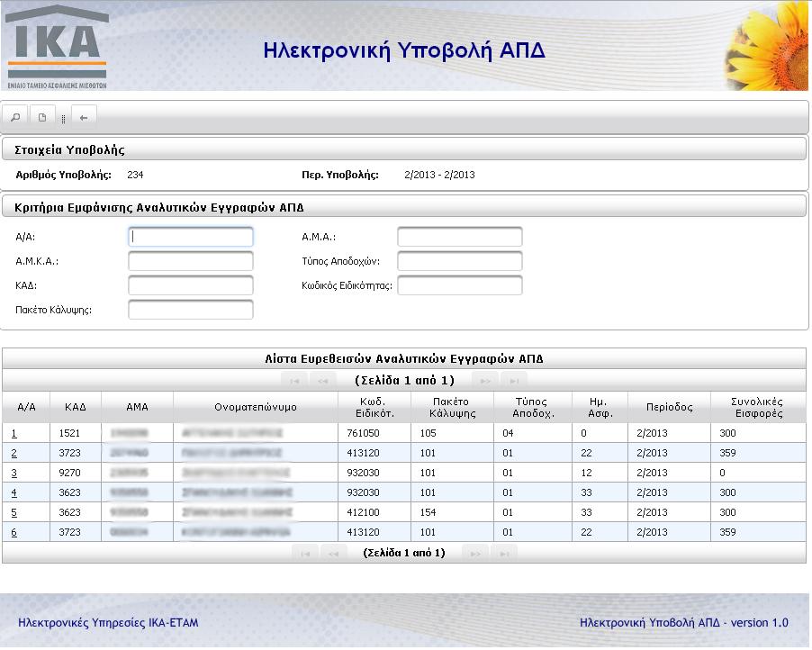
Task: Click the Τύπος Αποδοχ. column header
Action: pos(533,407)
